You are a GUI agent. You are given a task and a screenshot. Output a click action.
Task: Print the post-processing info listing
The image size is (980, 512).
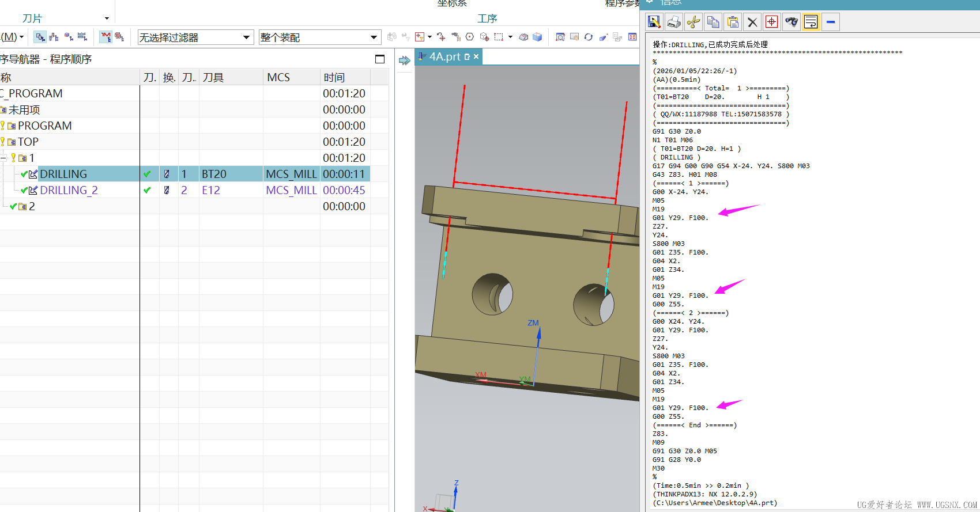pos(673,22)
